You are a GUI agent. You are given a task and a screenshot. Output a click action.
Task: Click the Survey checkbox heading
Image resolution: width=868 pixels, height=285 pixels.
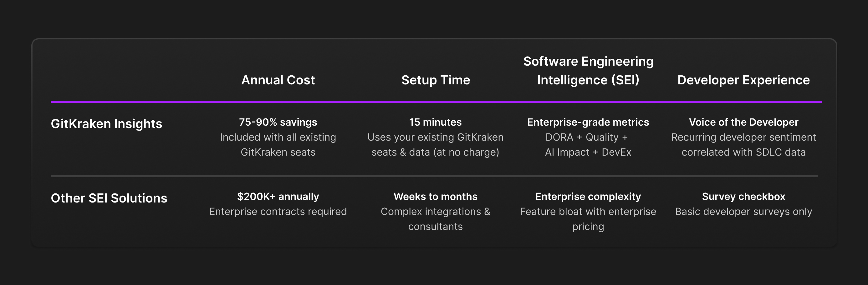click(x=743, y=197)
